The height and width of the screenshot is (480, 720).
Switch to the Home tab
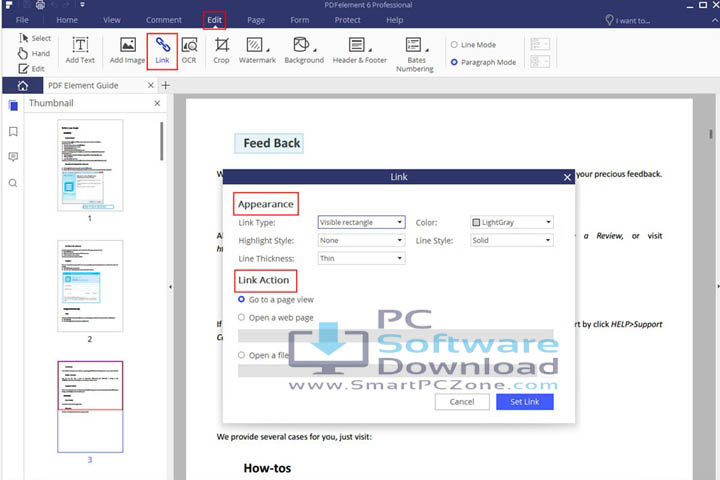pos(67,20)
